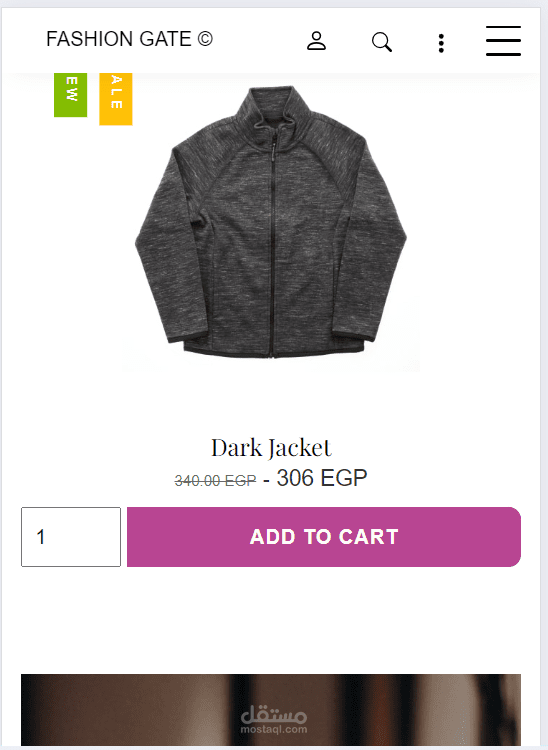Click the blank header area beside logo
The width and height of the screenshot is (548, 750).
point(258,41)
